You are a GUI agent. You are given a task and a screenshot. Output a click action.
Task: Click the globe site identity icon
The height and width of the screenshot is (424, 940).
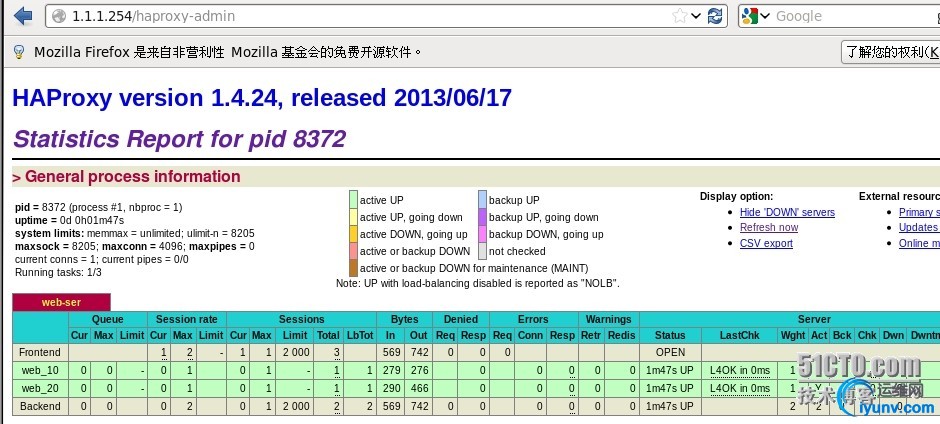click(59, 16)
